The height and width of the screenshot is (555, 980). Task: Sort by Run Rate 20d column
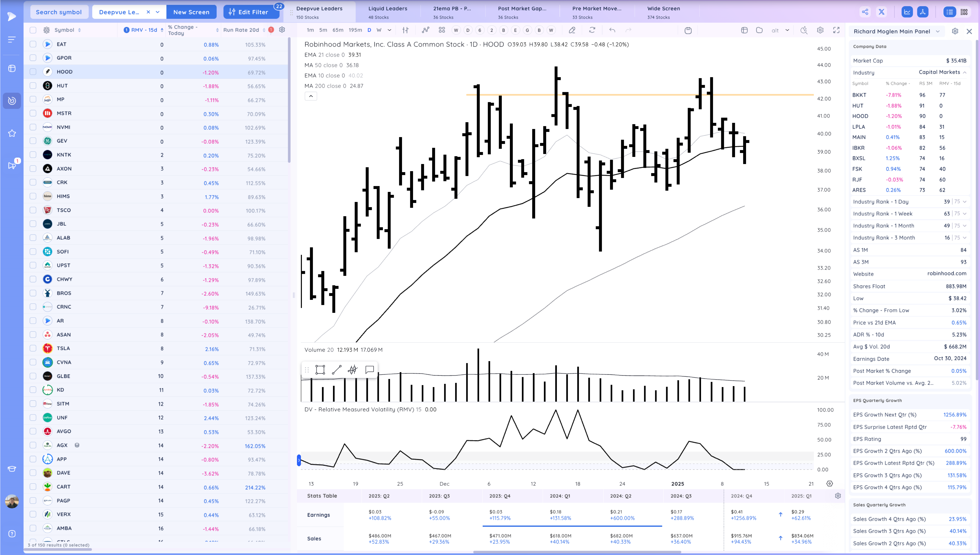point(244,30)
